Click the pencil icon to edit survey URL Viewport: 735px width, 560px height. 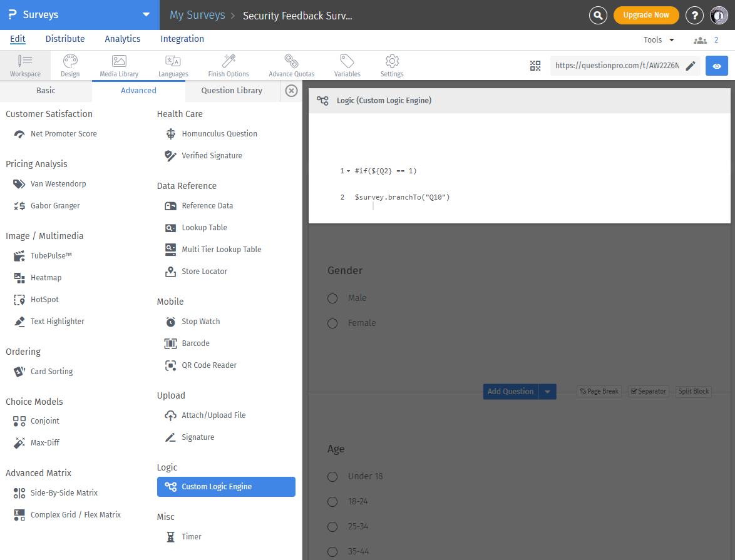[x=691, y=66]
